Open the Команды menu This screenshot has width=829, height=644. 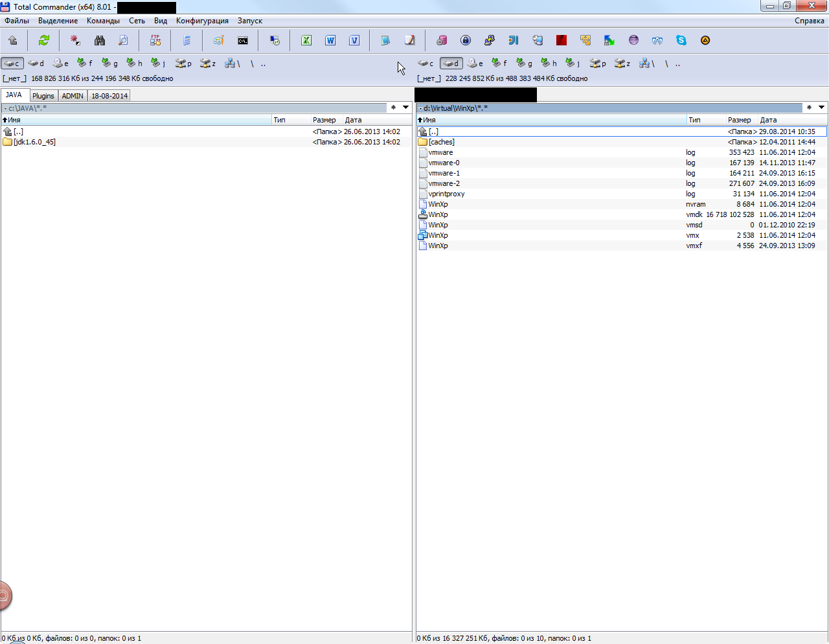click(103, 21)
